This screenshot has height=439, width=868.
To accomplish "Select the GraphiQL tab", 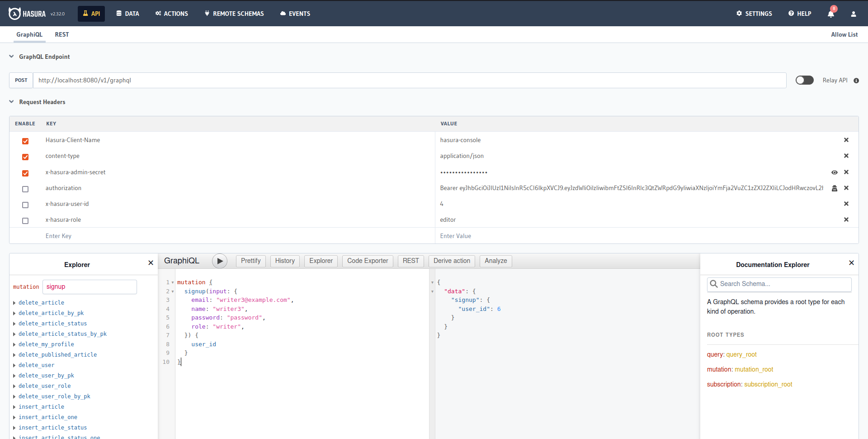I will point(29,34).
